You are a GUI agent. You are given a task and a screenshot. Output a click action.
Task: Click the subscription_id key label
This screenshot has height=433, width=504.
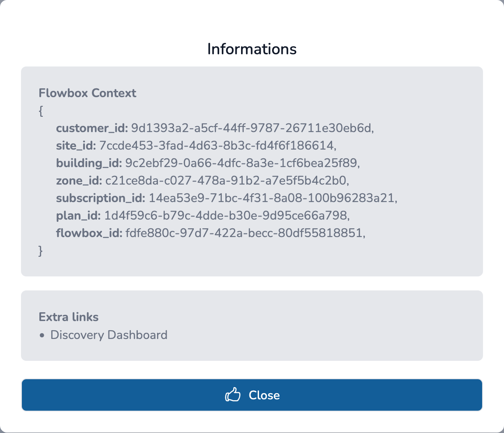coord(101,199)
